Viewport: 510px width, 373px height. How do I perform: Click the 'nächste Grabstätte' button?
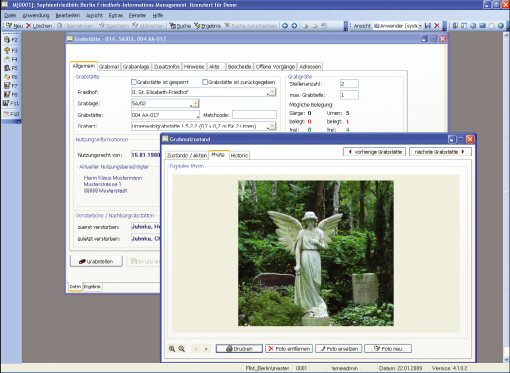coord(440,152)
